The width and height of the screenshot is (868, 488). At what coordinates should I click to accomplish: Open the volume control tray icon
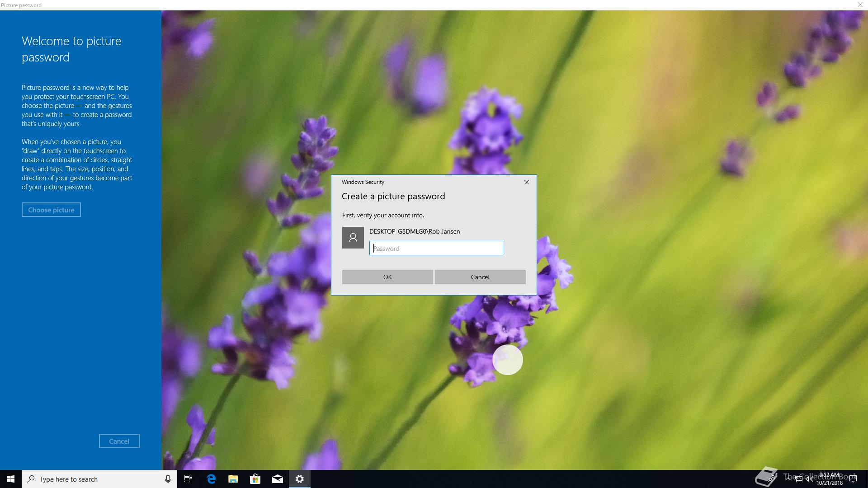(809, 479)
